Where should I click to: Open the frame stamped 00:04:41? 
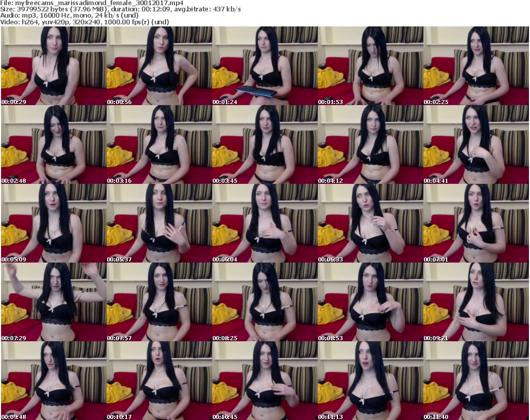tap(476, 144)
